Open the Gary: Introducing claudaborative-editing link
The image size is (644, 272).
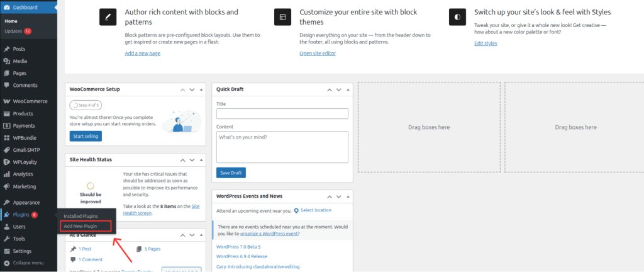point(258,267)
